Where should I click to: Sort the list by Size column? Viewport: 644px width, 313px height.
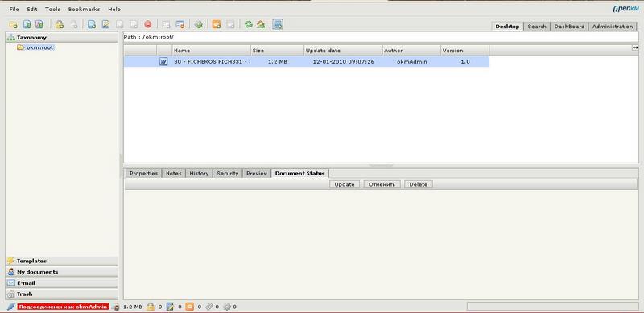(x=278, y=51)
